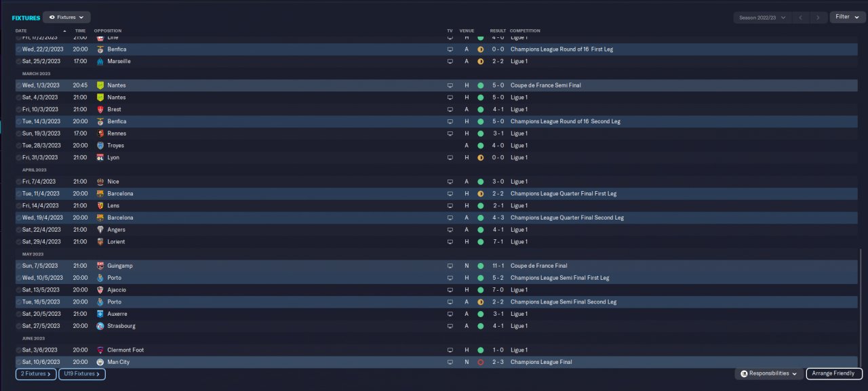Click Barcelona badge on 11/4/2023 row
Image resolution: width=868 pixels, height=391 pixels.
[100, 194]
